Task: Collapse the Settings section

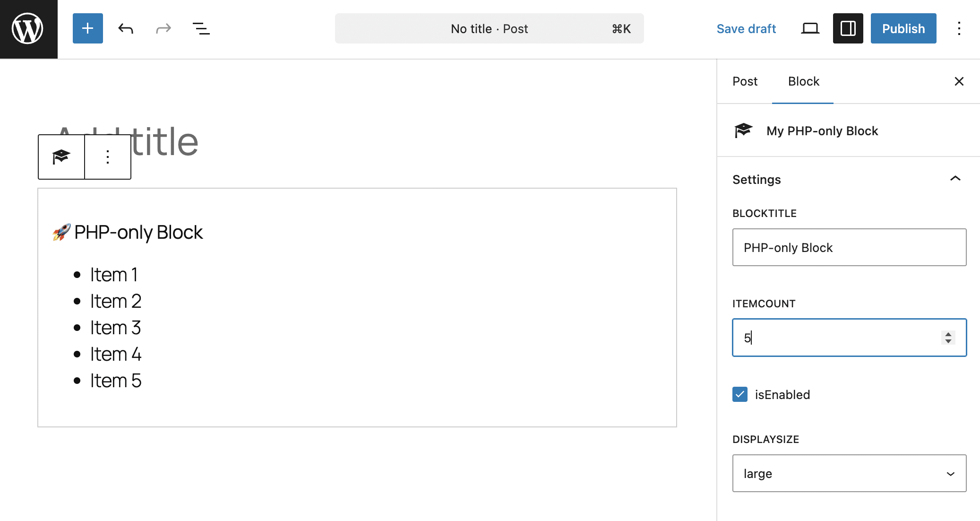Action: click(956, 179)
